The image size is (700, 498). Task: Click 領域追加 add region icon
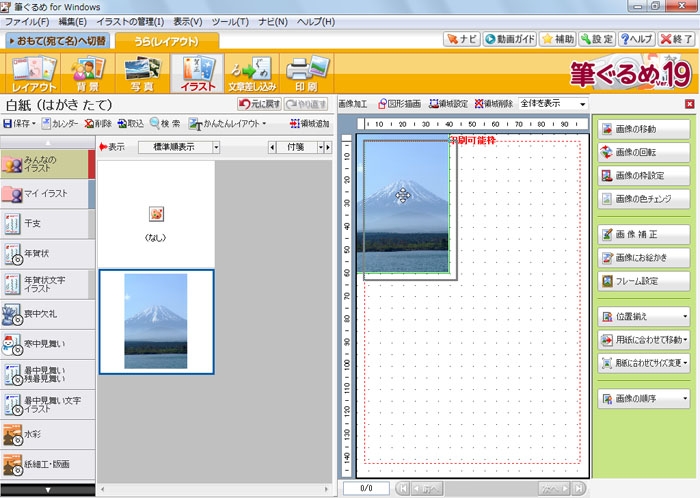[x=308, y=124]
